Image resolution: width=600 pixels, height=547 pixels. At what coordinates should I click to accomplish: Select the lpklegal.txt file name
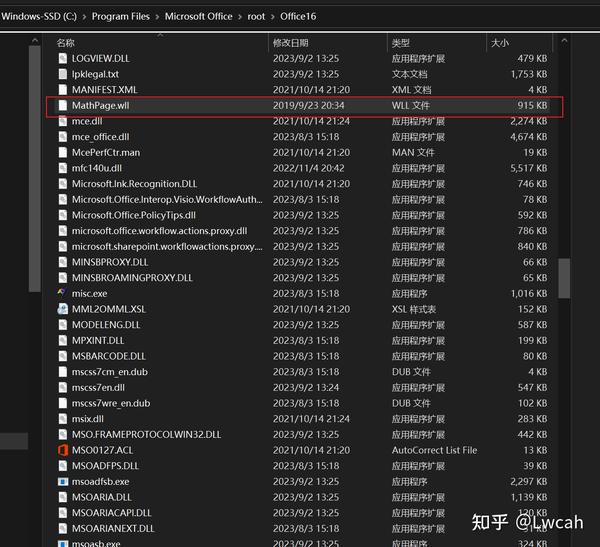[95, 74]
